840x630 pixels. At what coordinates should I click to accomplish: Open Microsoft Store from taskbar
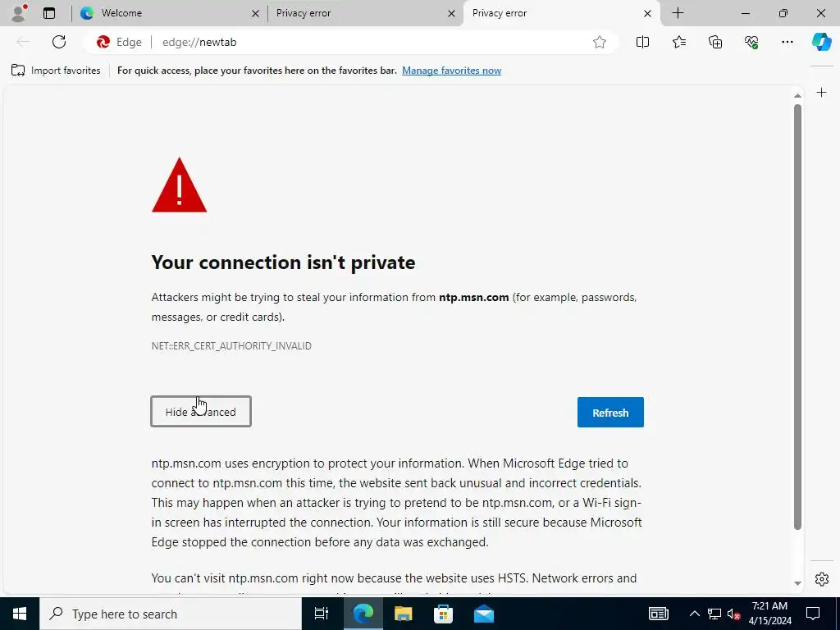(443, 614)
